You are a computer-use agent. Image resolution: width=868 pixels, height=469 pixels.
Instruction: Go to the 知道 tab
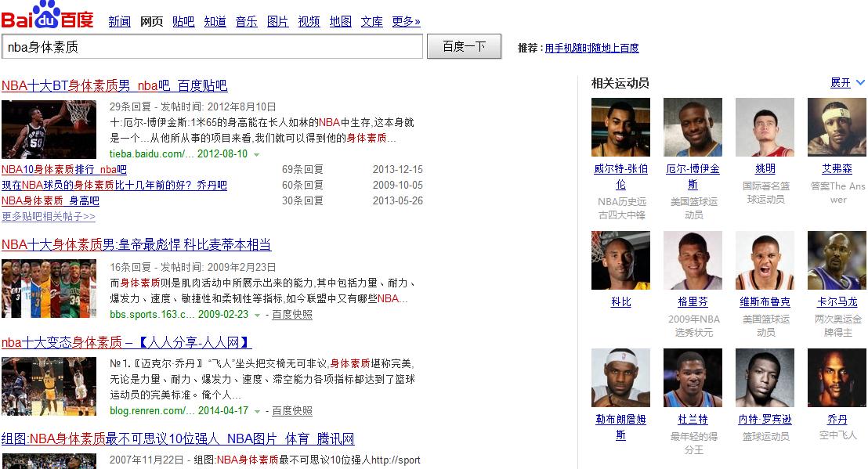point(215,22)
